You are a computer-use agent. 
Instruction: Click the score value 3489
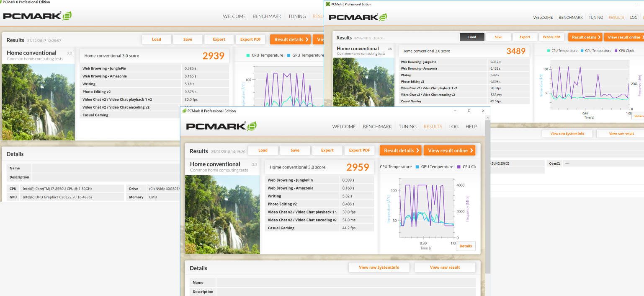coord(516,51)
